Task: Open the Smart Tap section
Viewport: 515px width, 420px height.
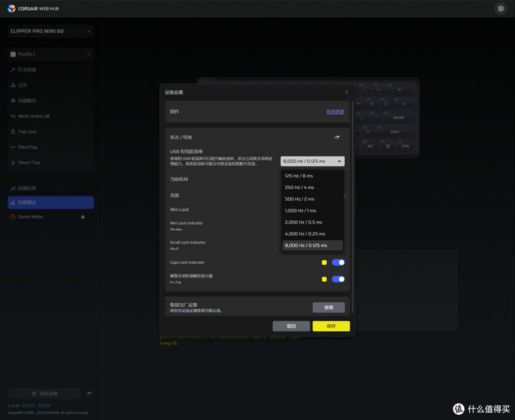Action: [51, 162]
